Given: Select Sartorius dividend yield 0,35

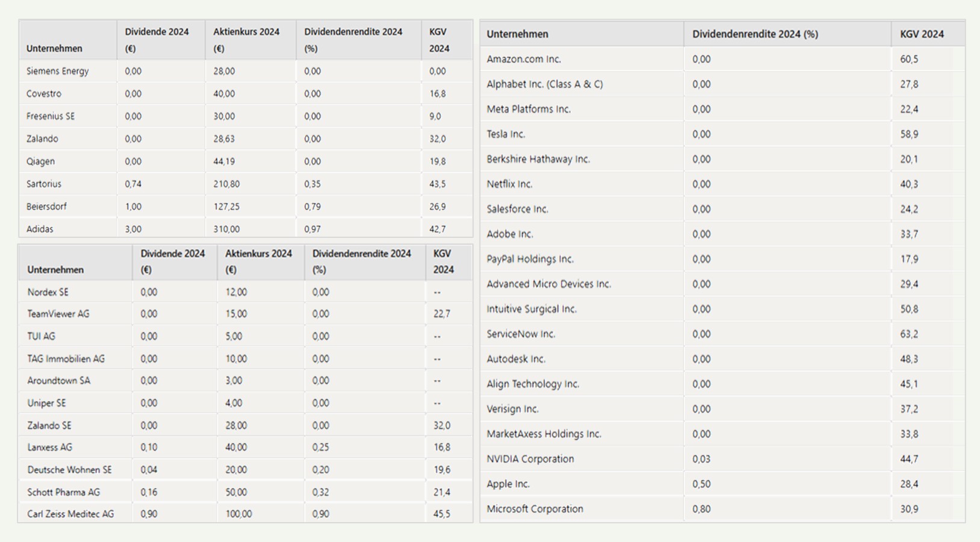Looking at the screenshot, I should (312, 184).
